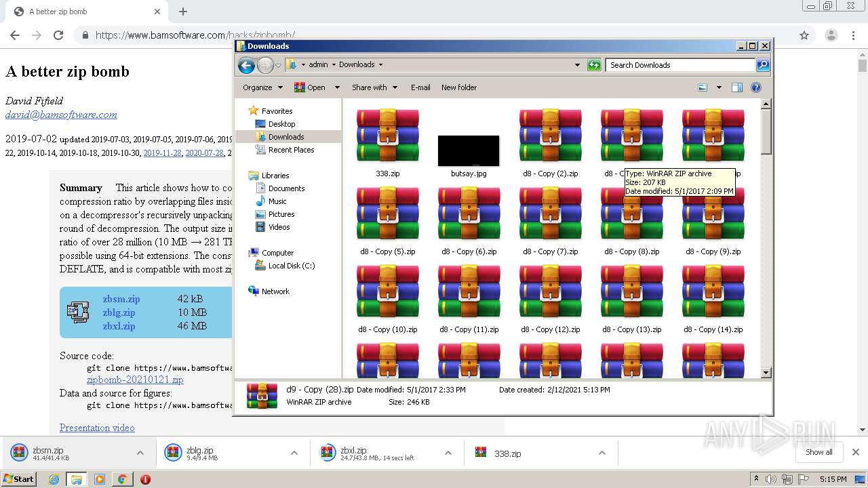Go back in Explorer navigation

coord(246,65)
